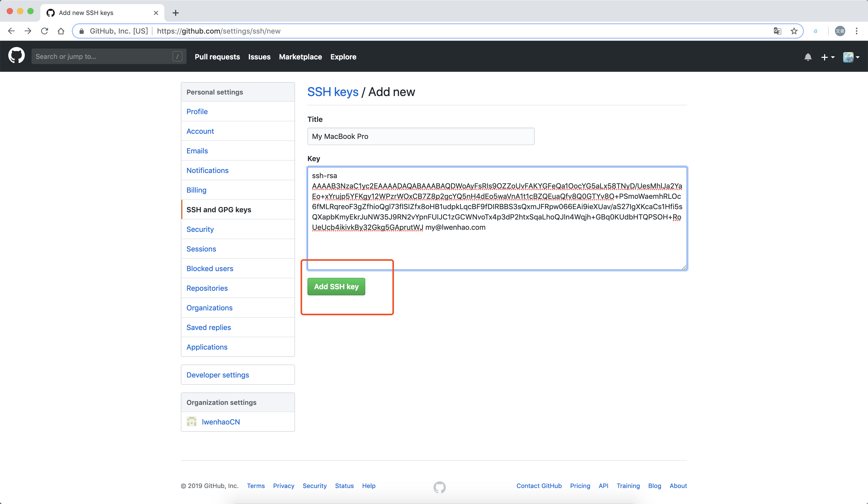Click the slash shortcut icon in search

pyautogui.click(x=177, y=56)
